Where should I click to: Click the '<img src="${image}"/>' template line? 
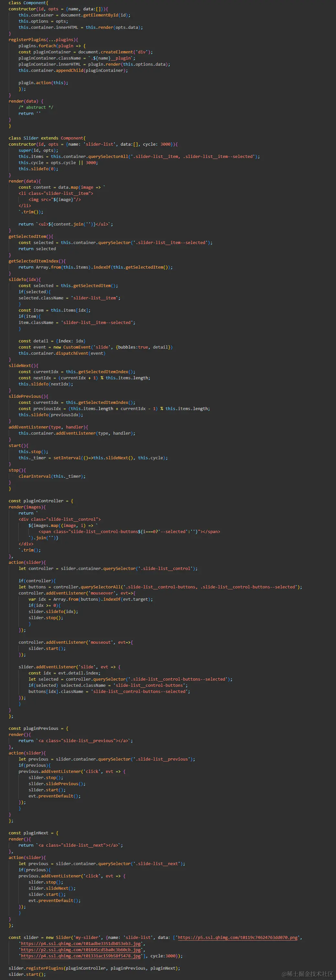click(55, 199)
